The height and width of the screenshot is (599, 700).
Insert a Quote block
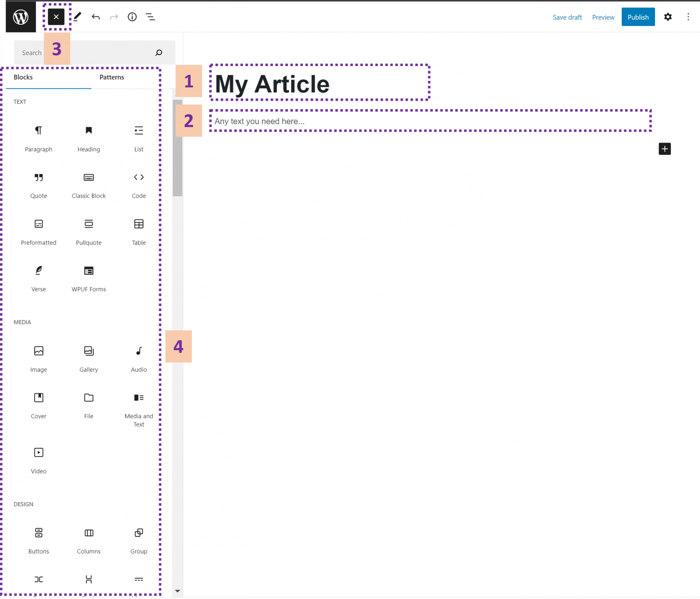(x=39, y=185)
